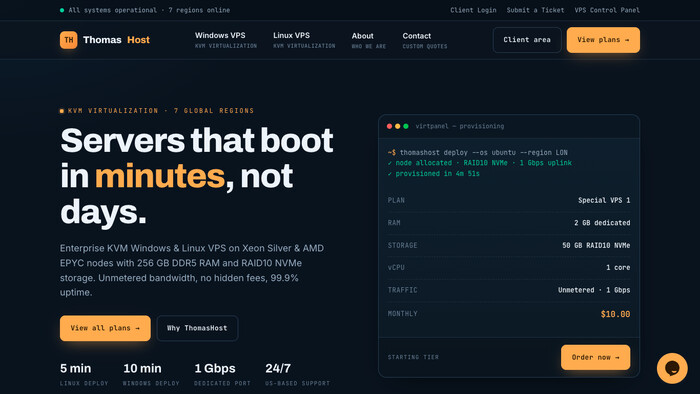Click the '$10.00' monthly price
Screen dimensions: 700x394
click(x=615, y=314)
